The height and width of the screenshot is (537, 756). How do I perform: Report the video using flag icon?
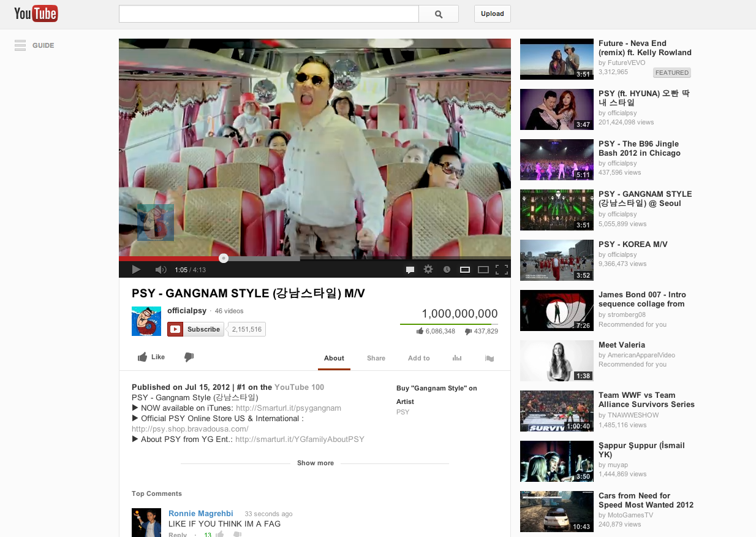pyautogui.click(x=490, y=359)
